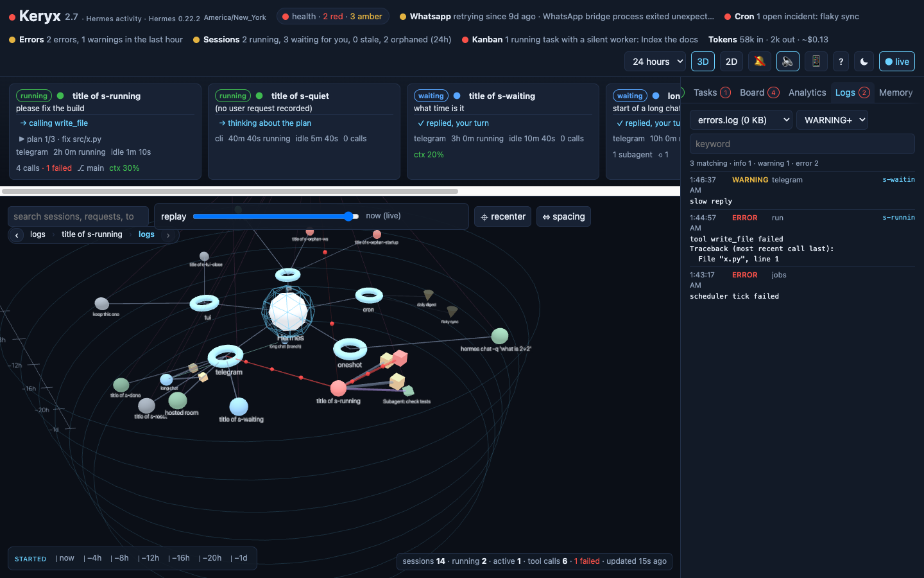
Task: Select the tui ring node in graph
Action: tap(205, 302)
